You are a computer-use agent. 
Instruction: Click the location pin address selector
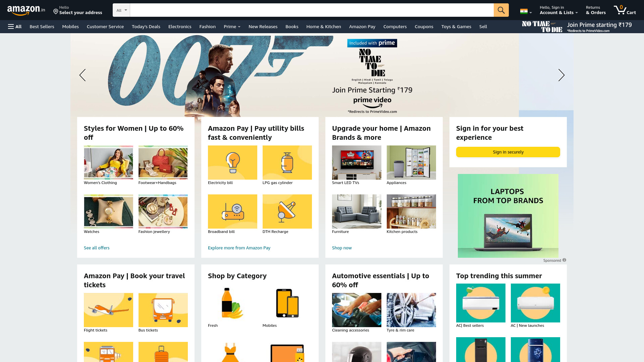(x=78, y=10)
